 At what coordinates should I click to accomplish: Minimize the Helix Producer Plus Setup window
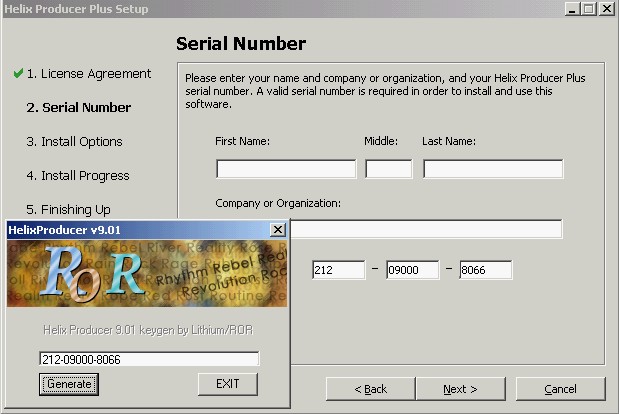pyautogui.click(x=572, y=9)
